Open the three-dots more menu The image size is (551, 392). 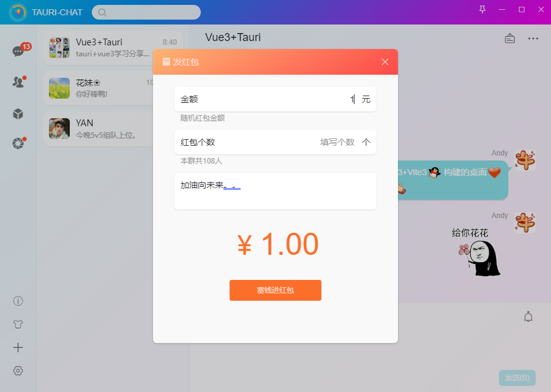533,39
